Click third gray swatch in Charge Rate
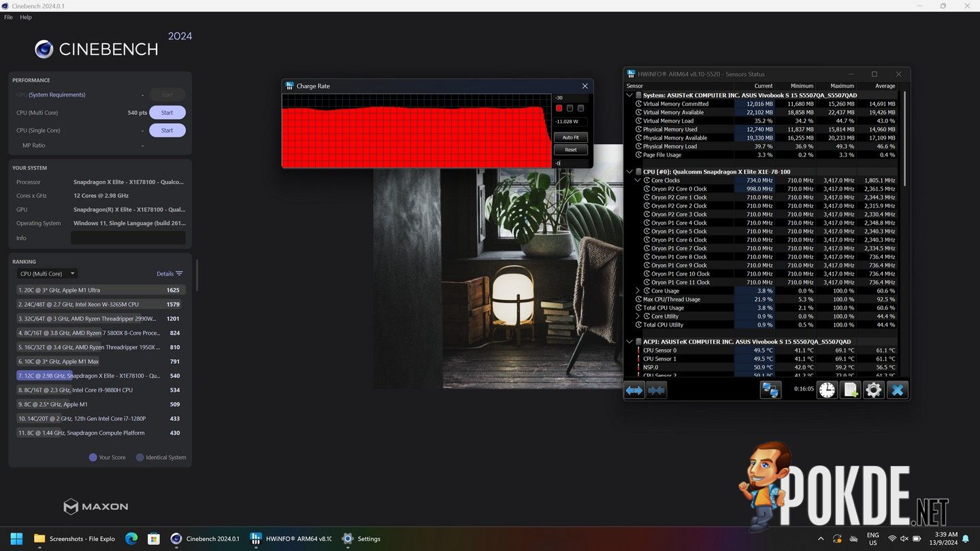This screenshot has width=980, height=551. [x=581, y=108]
